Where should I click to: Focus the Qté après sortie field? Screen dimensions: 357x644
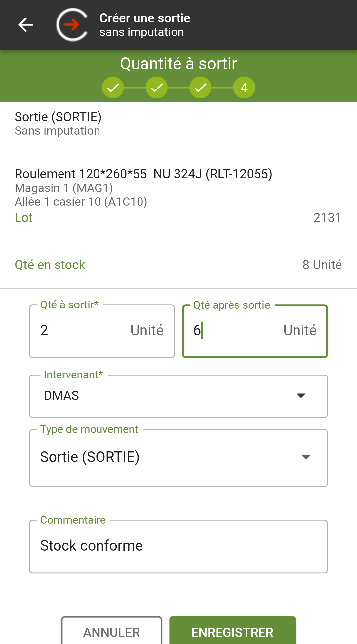[x=255, y=331]
